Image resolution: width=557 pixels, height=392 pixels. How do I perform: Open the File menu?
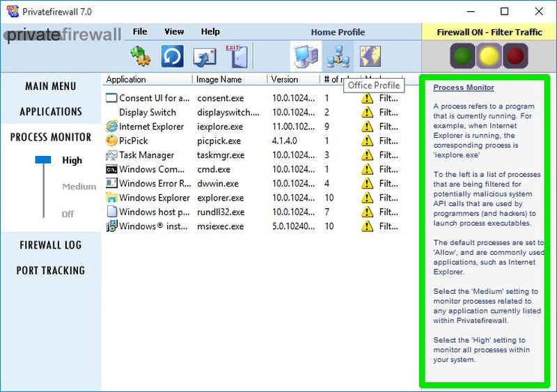140,31
